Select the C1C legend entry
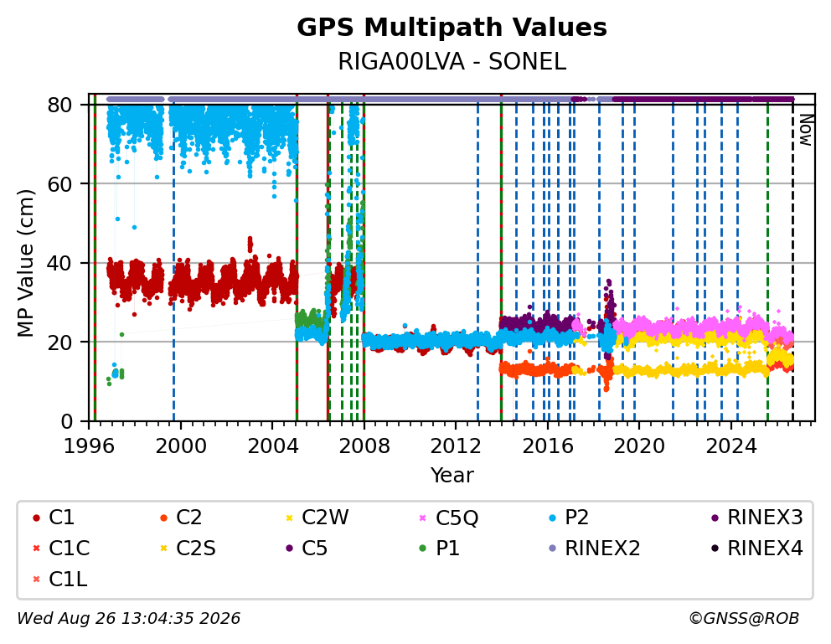Screen dimensions: 831x644 61,549
